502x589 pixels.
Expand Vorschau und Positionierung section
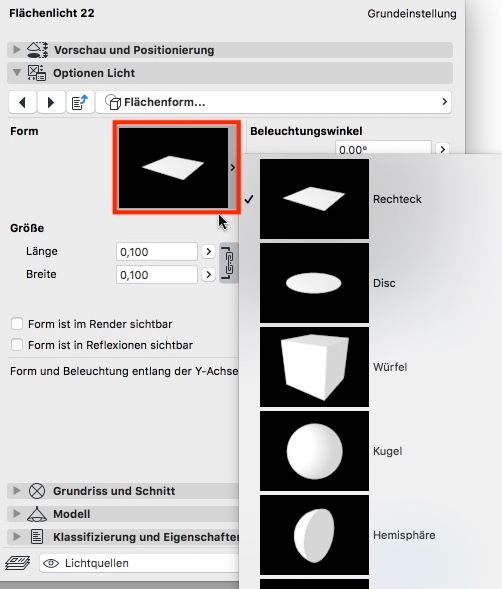point(17,50)
